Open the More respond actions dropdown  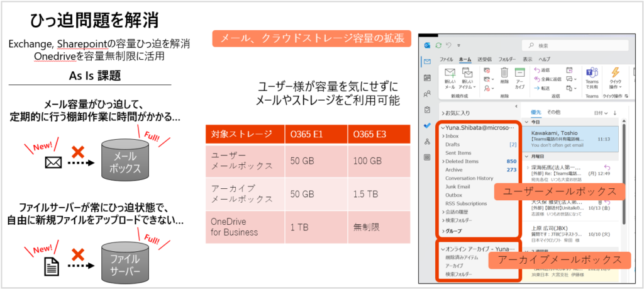[571, 88]
